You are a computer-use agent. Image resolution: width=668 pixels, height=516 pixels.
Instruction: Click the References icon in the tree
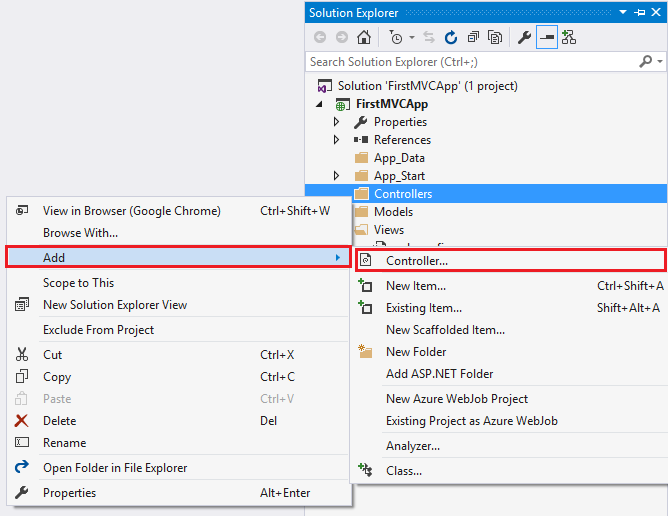pos(361,140)
